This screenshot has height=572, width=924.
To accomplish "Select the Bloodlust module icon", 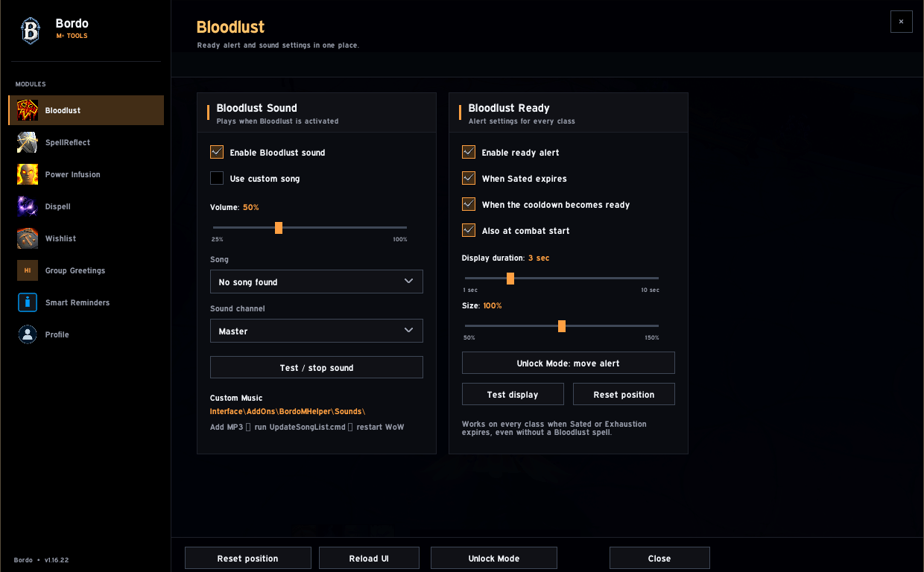I will click(28, 110).
